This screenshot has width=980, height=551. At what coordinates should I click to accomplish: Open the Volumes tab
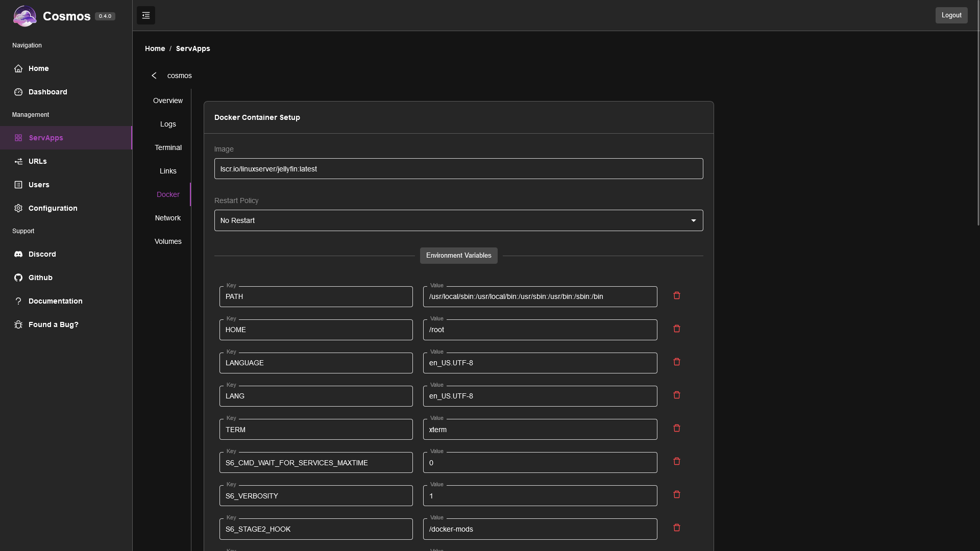[x=168, y=241]
